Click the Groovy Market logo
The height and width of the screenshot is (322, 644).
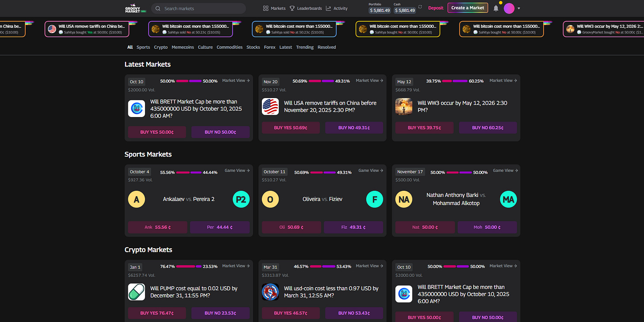tap(136, 8)
